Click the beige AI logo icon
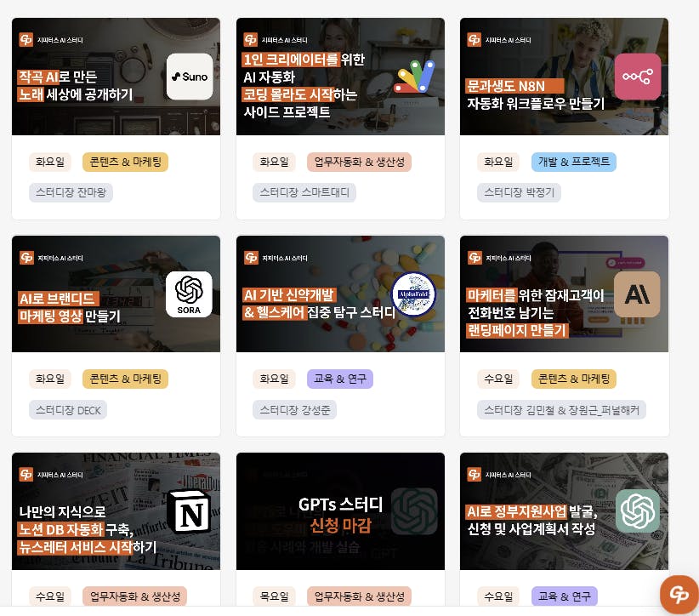 click(x=637, y=294)
